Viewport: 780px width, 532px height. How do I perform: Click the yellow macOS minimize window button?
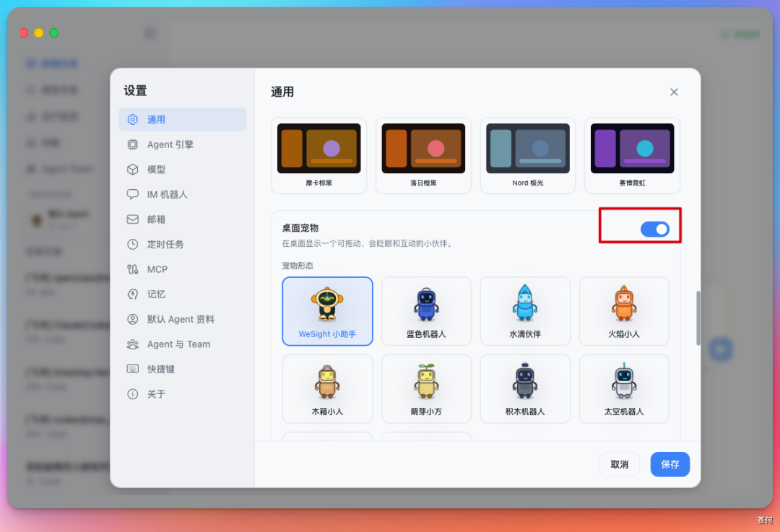pos(39,32)
